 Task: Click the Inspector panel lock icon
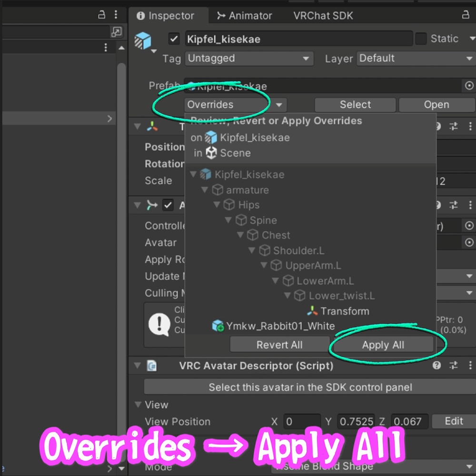coord(466,14)
